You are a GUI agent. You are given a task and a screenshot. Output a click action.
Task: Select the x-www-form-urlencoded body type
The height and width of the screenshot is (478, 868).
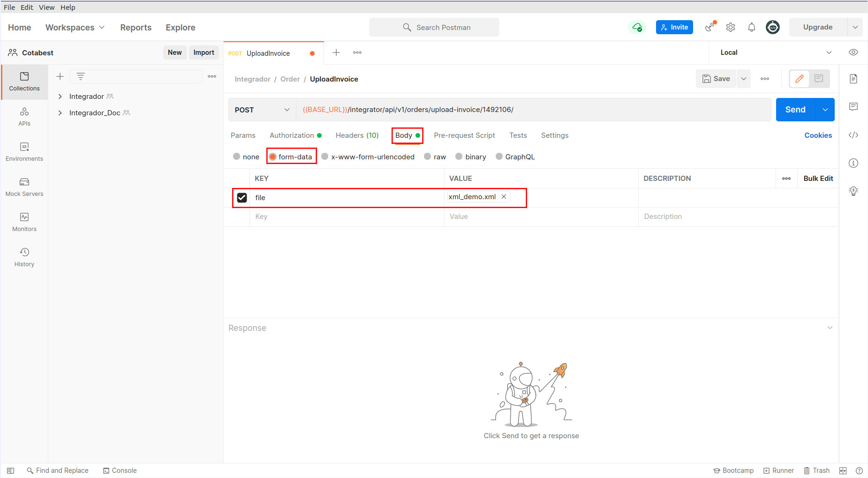[x=325, y=157]
